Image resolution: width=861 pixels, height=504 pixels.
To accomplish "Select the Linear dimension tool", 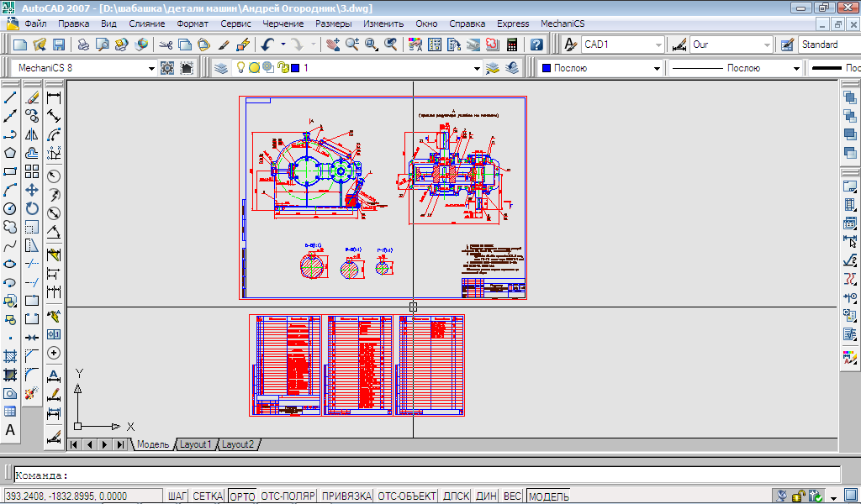I will pos(54,98).
